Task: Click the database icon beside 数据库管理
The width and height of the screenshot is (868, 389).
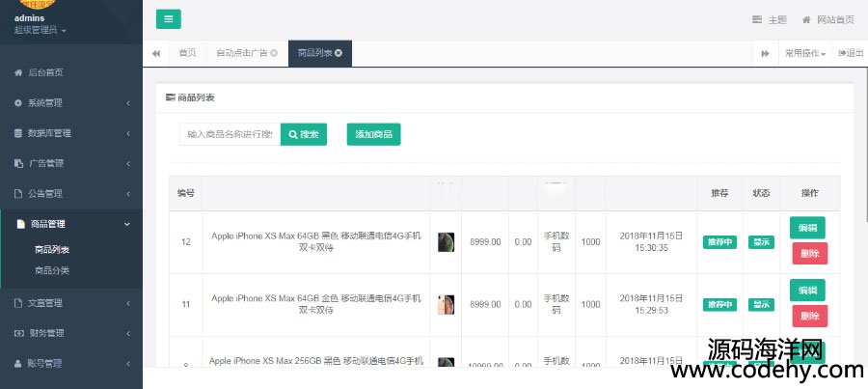Action: coord(18,133)
